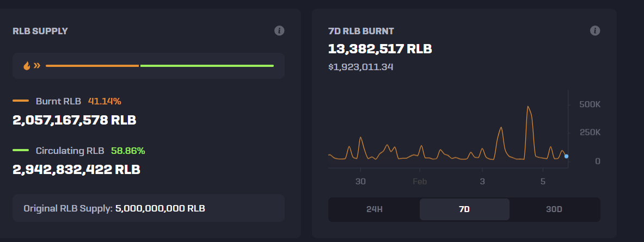This screenshot has height=242, width=644.
Task: Click the Original RLB Supply box
Action: 148,208
